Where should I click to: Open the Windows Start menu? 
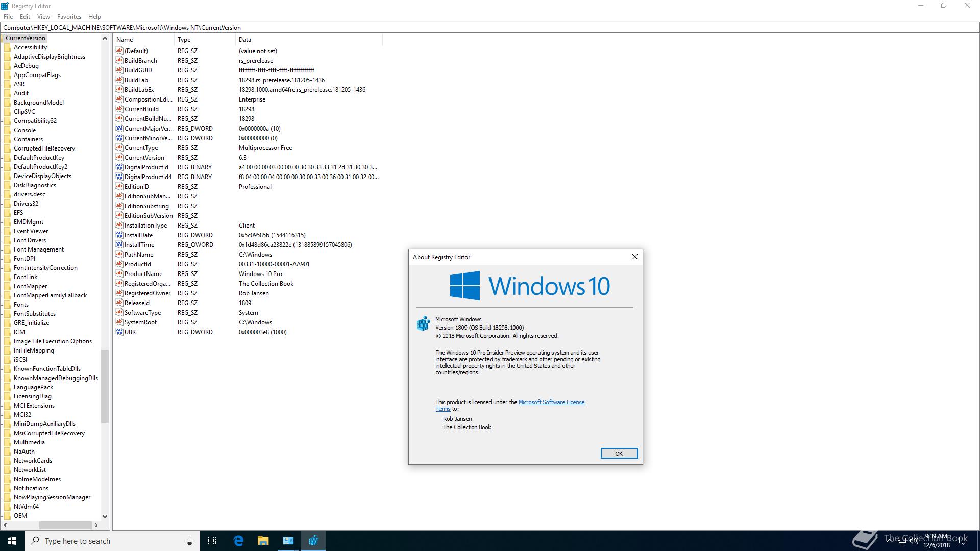pyautogui.click(x=12, y=541)
